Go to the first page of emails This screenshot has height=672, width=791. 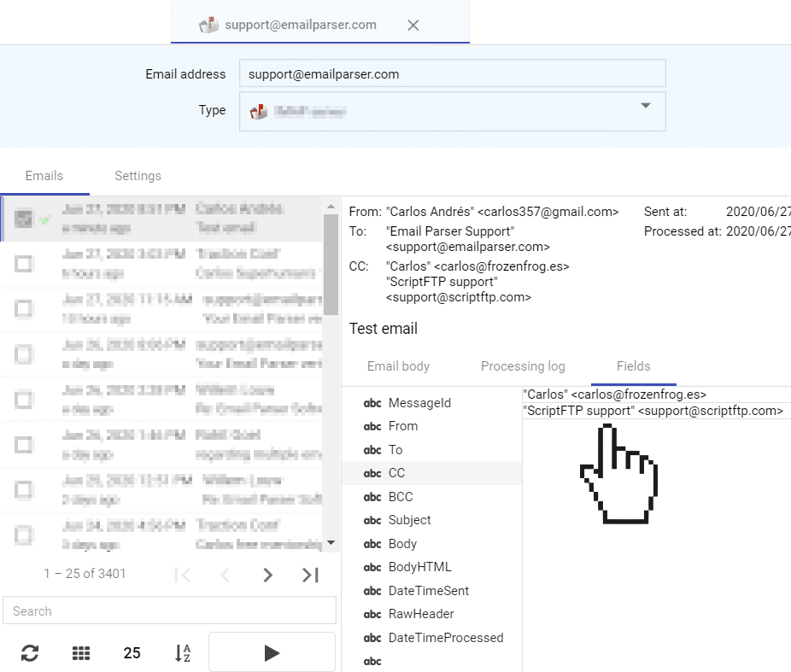tap(182, 575)
